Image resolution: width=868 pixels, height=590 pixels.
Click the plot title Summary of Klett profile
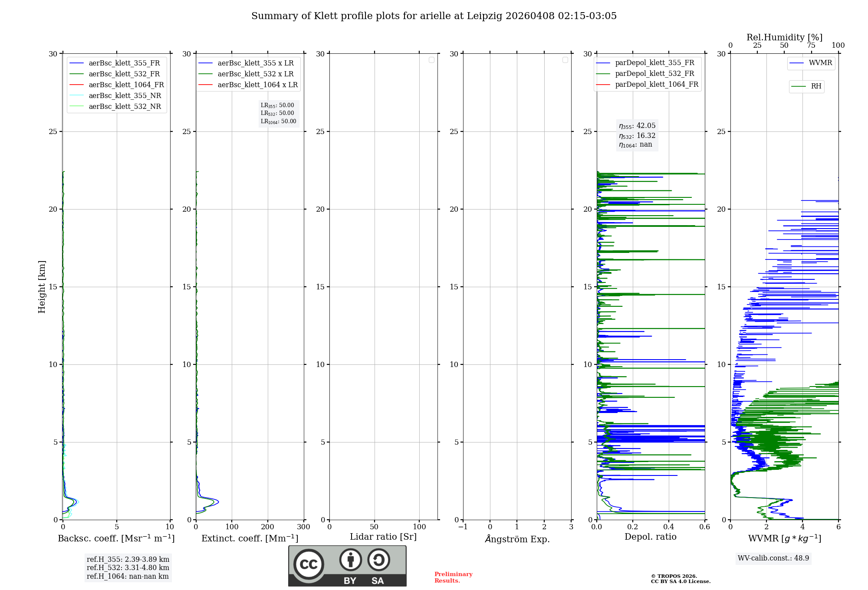[434, 16]
